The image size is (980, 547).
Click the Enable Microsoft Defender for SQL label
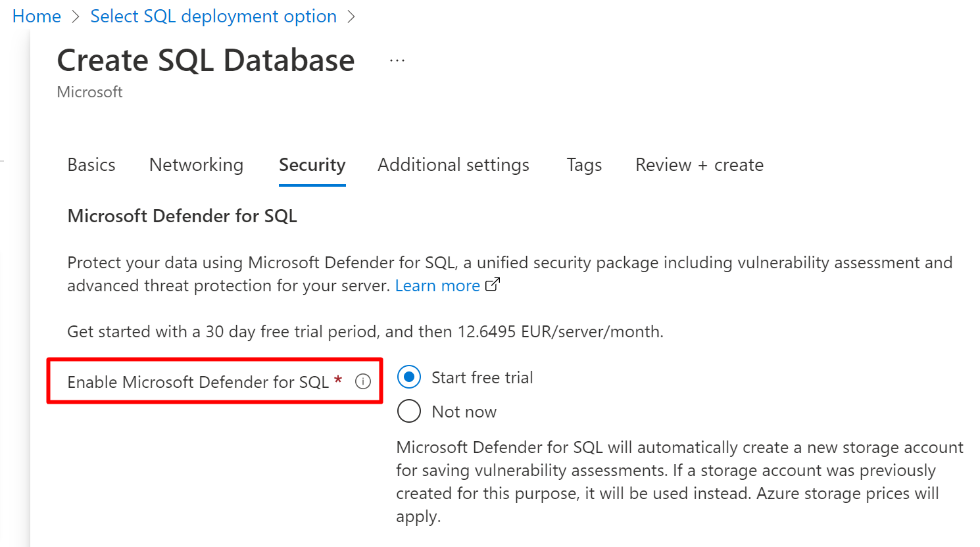197,382
